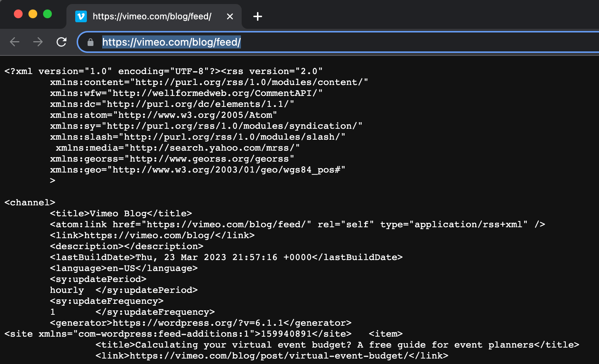Click the Vimeo favicon on the tab
Image resolution: width=599 pixels, height=364 pixels.
(x=81, y=16)
